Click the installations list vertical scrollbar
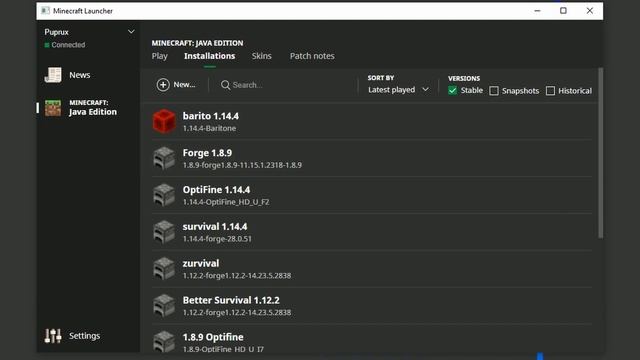Image resolution: width=640 pixels, height=360 pixels. [600, 153]
